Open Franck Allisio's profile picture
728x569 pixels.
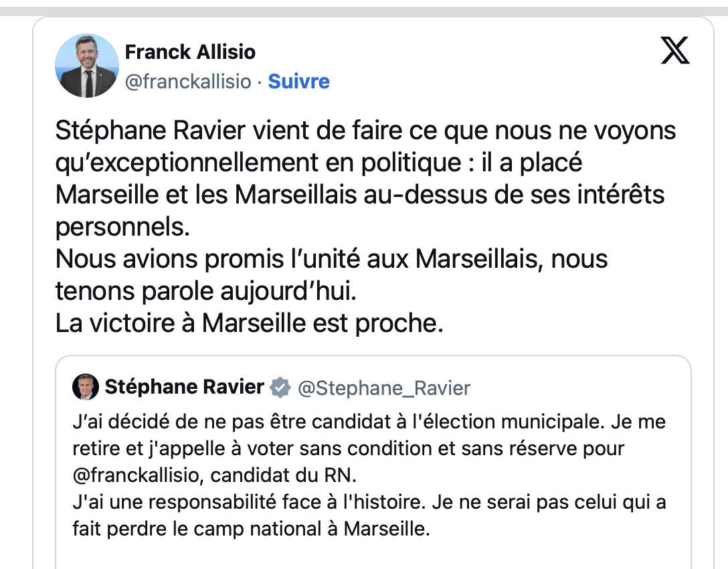pyautogui.click(x=86, y=66)
